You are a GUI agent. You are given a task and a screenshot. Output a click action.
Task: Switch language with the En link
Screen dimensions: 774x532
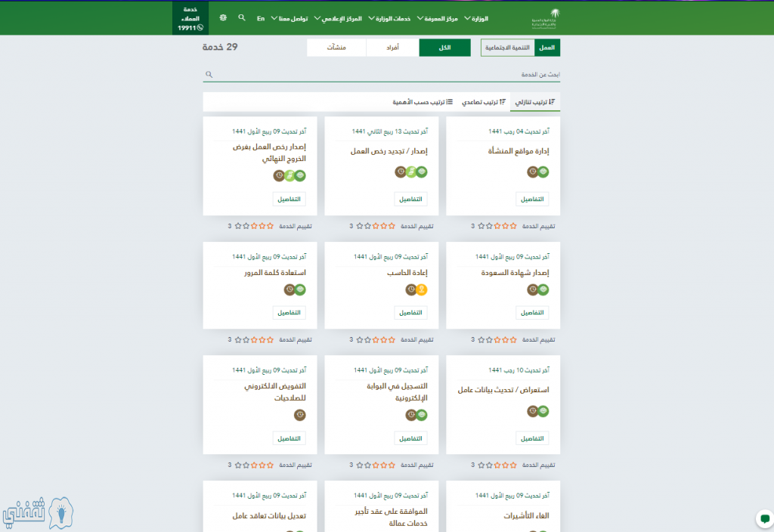[x=261, y=19]
